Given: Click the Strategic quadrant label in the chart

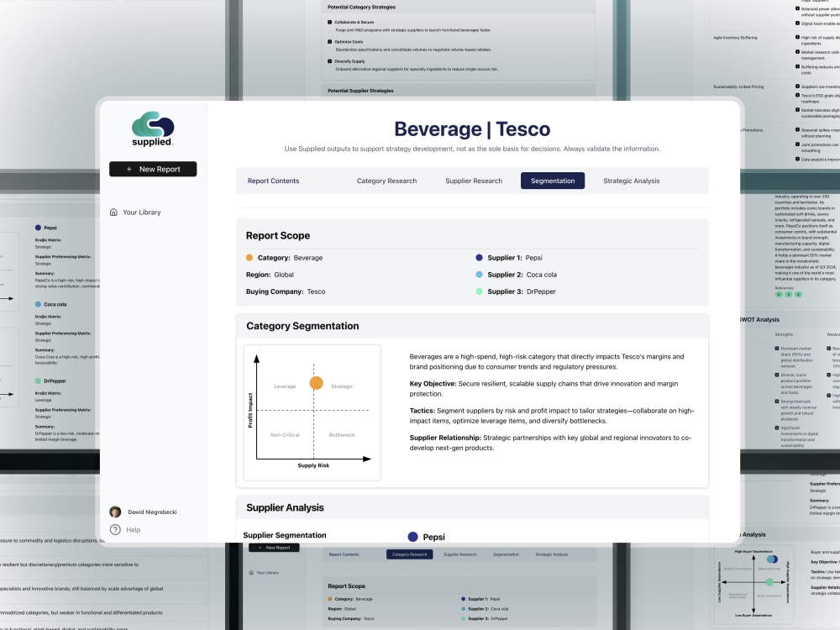Looking at the screenshot, I should point(342,386).
